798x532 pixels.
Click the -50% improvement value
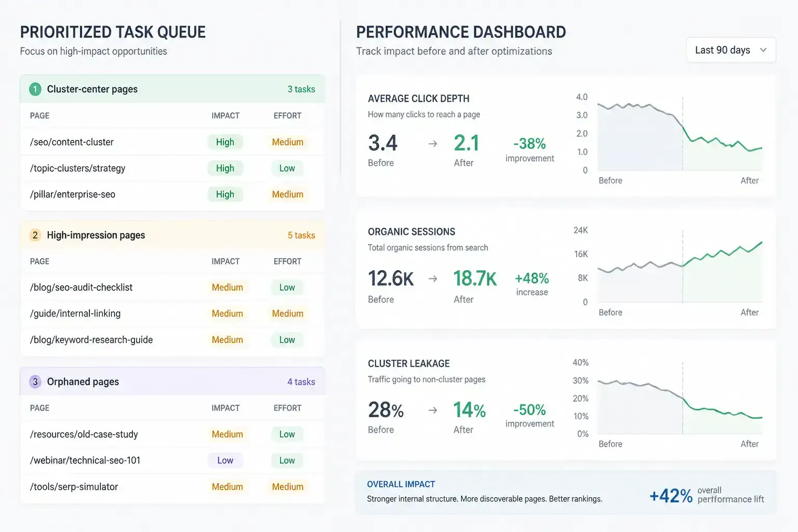pyautogui.click(x=529, y=410)
